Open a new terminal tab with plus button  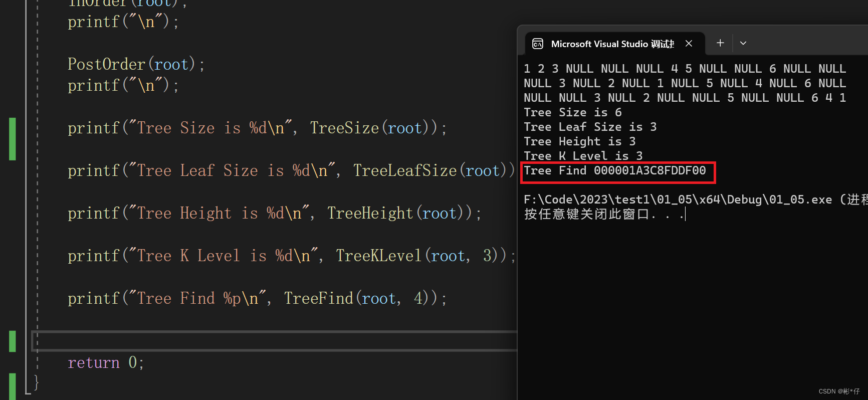click(x=720, y=43)
